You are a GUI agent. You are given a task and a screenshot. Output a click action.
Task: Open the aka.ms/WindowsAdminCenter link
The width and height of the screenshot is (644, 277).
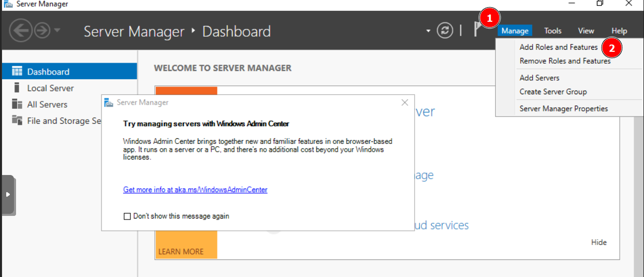tap(195, 190)
